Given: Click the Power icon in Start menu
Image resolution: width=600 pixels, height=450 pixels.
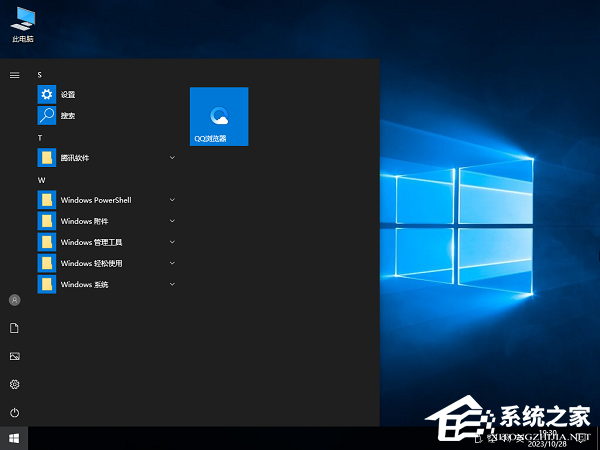Looking at the screenshot, I should (14, 412).
